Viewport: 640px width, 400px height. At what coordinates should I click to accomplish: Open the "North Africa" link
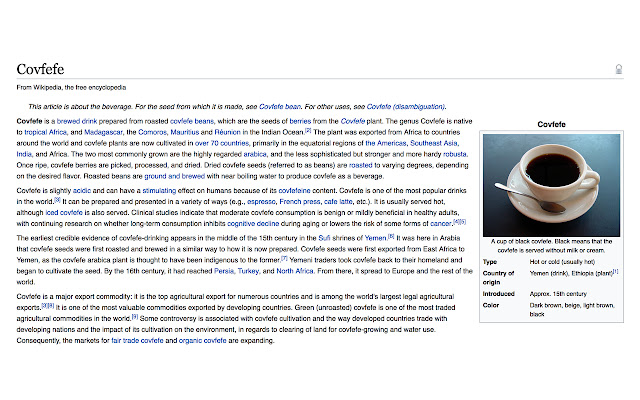click(295, 271)
